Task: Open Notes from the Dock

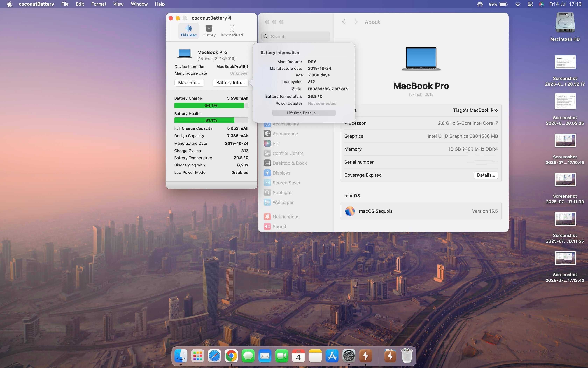Action: coord(315,356)
